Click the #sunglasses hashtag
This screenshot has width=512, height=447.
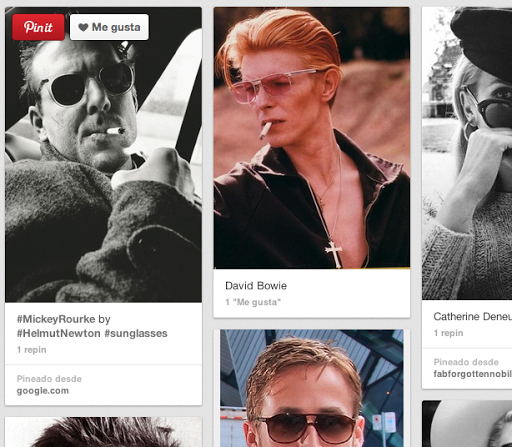[x=136, y=333]
